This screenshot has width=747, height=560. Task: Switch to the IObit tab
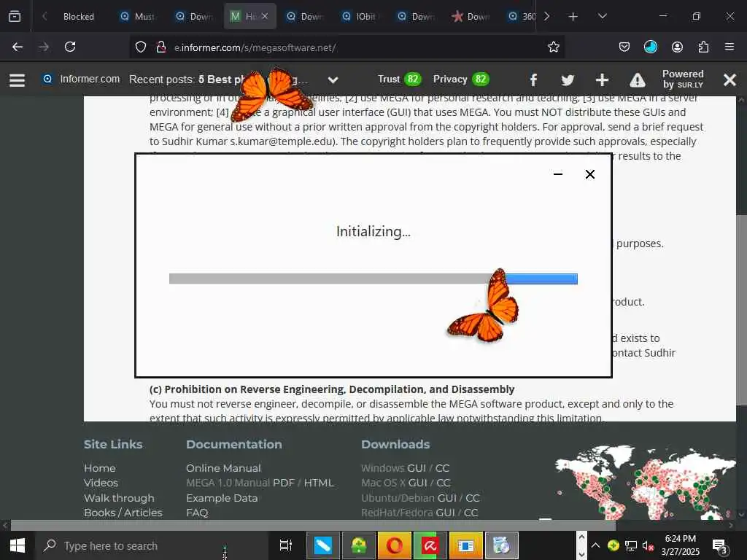[x=360, y=17]
